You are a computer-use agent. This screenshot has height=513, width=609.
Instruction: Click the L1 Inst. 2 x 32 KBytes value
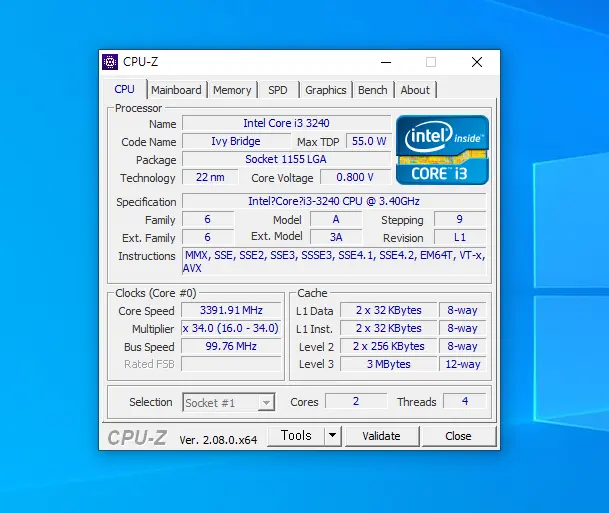click(389, 328)
